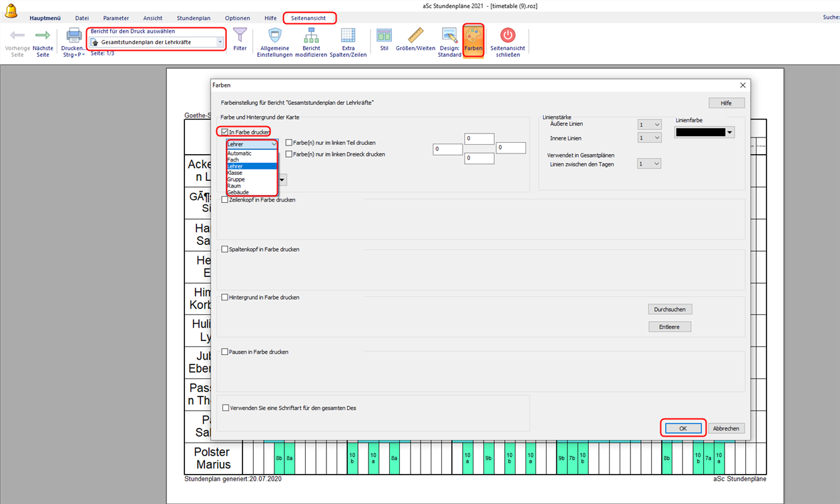Choose Automatic in color list

click(251, 154)
